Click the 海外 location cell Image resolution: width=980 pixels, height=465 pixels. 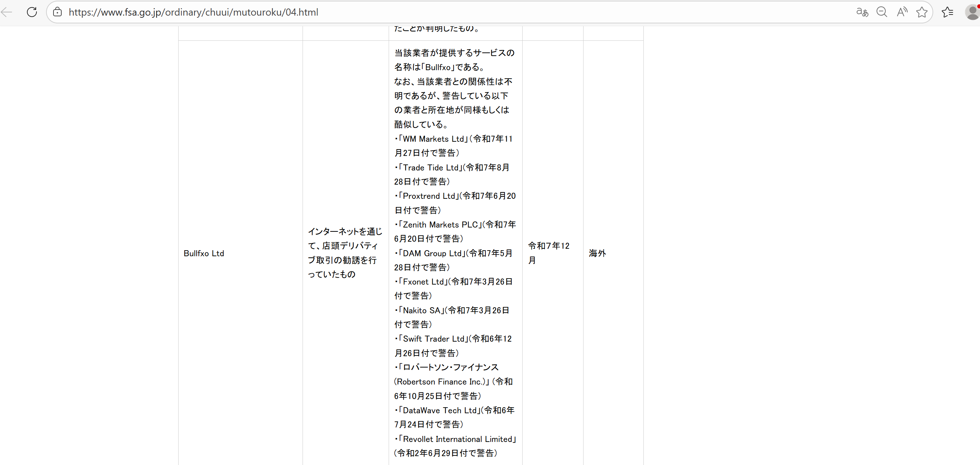pos(597,253)
